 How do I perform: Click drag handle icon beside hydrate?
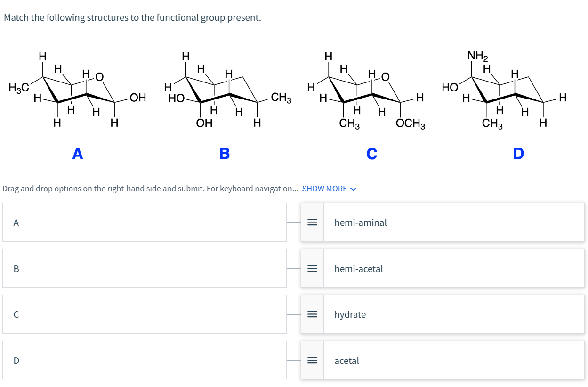click(312, 314)
